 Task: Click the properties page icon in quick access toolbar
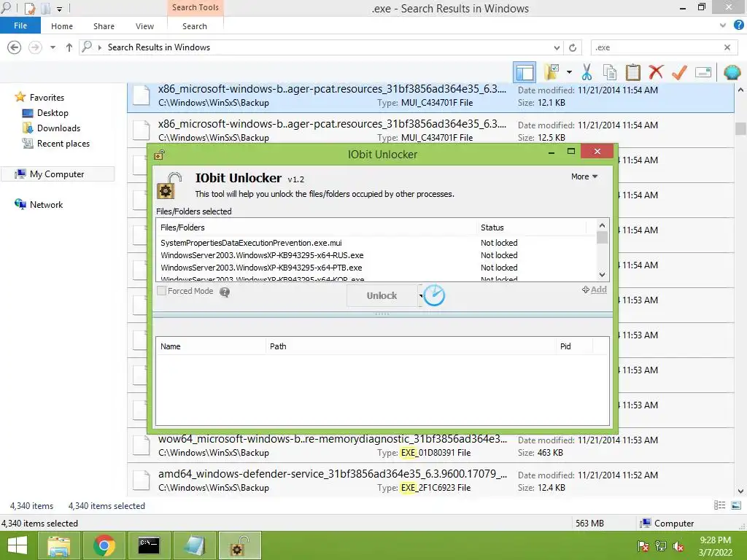(x=29, y=8)
